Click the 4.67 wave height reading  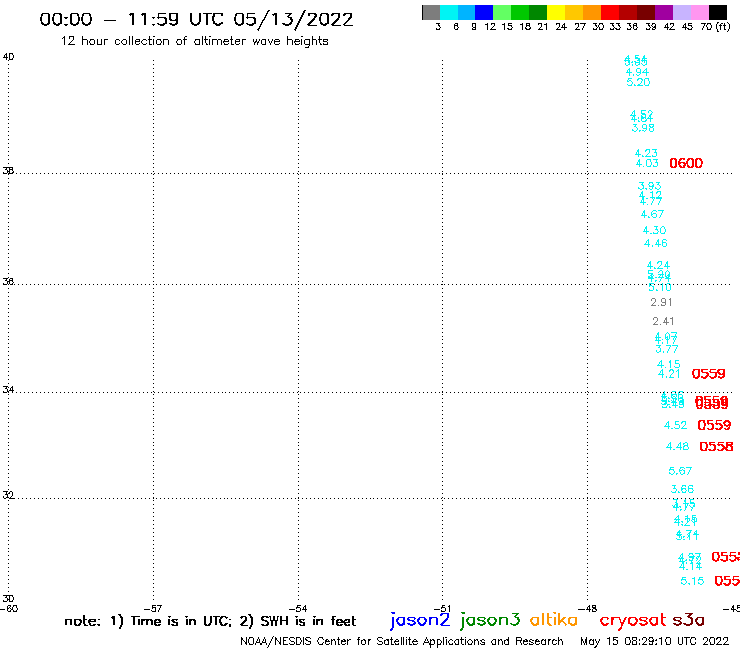[x=652, y=214]
